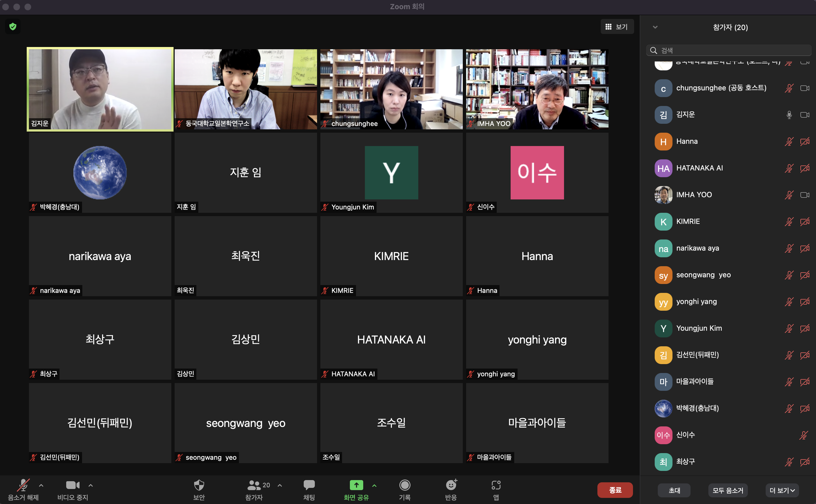Toggle 김지운's microphone in participants list
816x504 pixels.
point(789,115)
